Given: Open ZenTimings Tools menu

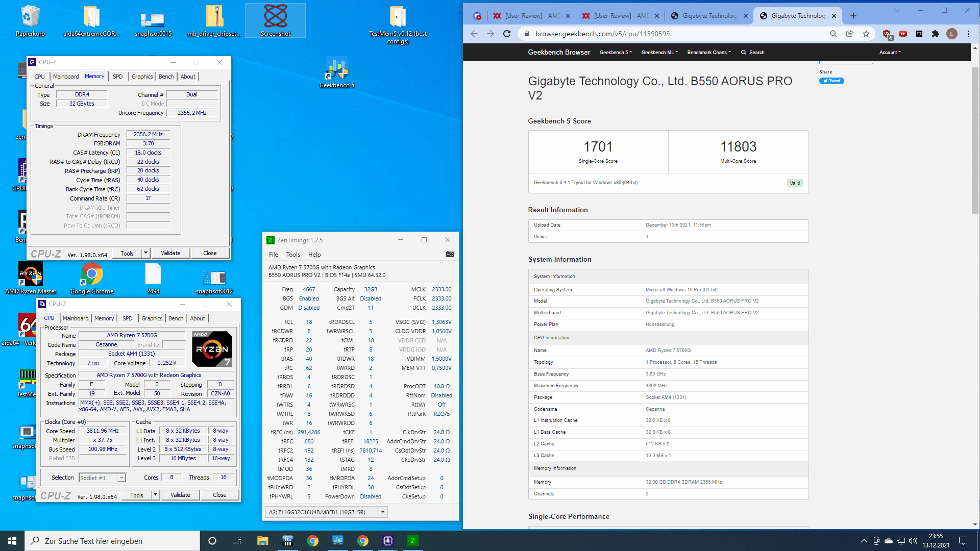Looking at the screenshot, I should (x=293, y=255).
